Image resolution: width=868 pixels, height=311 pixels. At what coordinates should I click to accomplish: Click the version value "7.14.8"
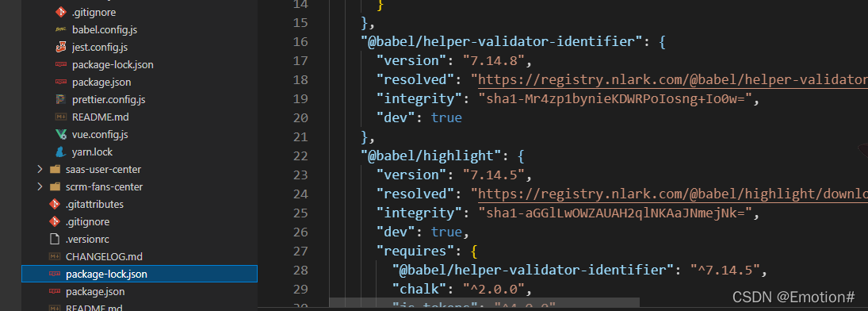[494, 61]
